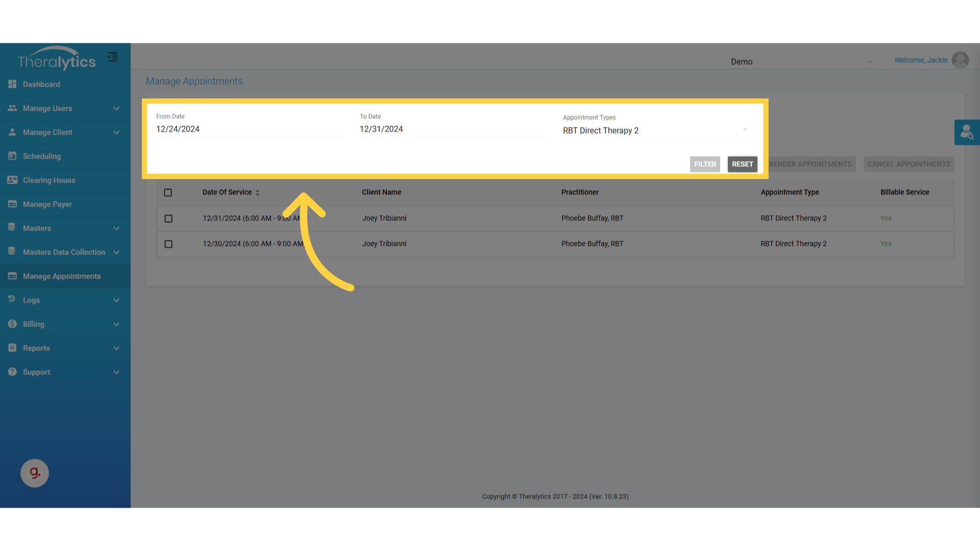The height and width of the screenshot is (551, 980).
Task: Collapse sidebar with the menu toggle icon
Action: point(113,57)
